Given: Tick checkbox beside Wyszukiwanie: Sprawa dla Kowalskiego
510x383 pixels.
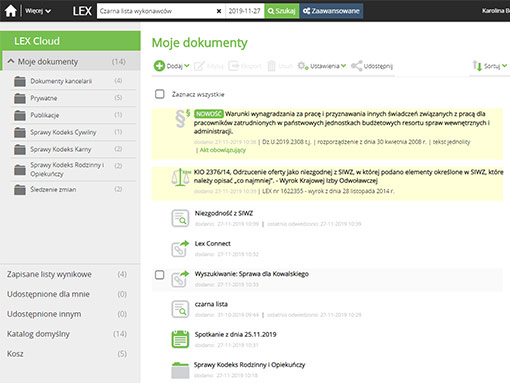Looking at the screenshot, I should click(x=160, y=275).
